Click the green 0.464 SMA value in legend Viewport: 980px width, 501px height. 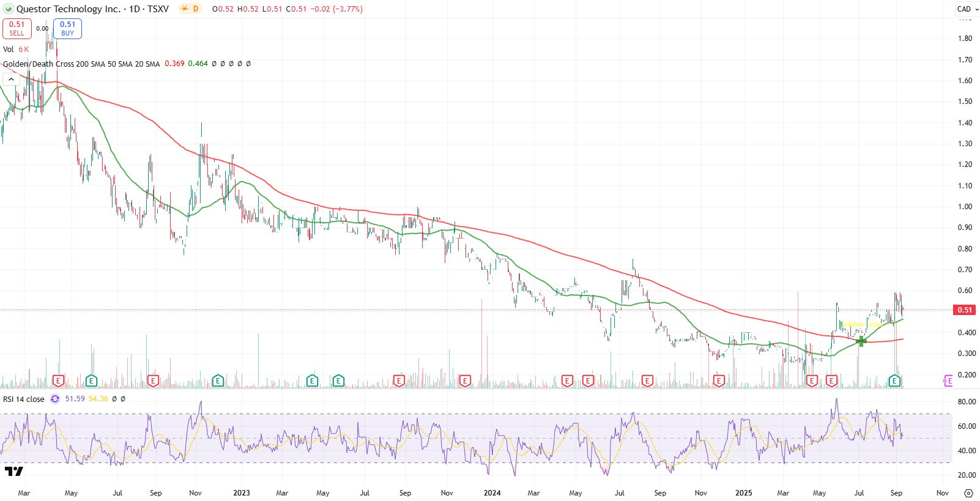[x=198, y=64]
